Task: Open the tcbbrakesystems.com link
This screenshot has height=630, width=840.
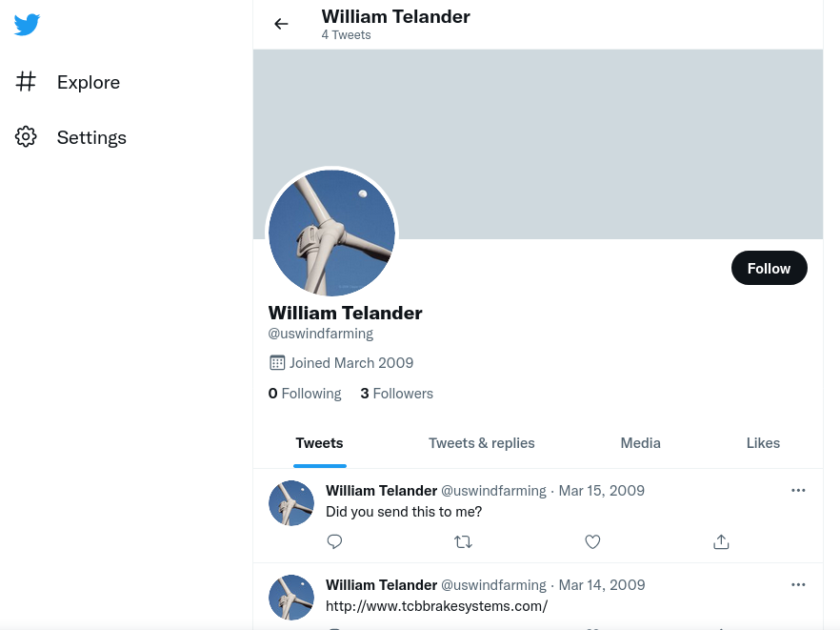Action: (436, 606)
